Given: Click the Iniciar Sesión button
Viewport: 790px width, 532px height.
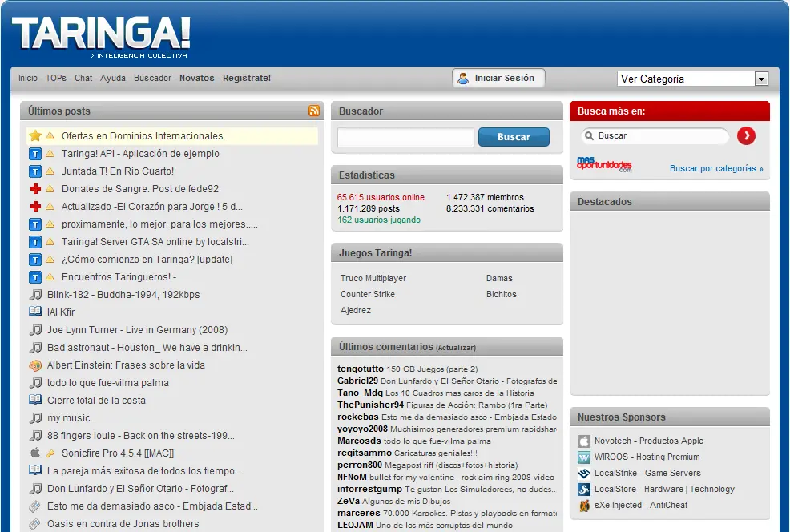Looking at the screenshot, I should click(498, 78).
